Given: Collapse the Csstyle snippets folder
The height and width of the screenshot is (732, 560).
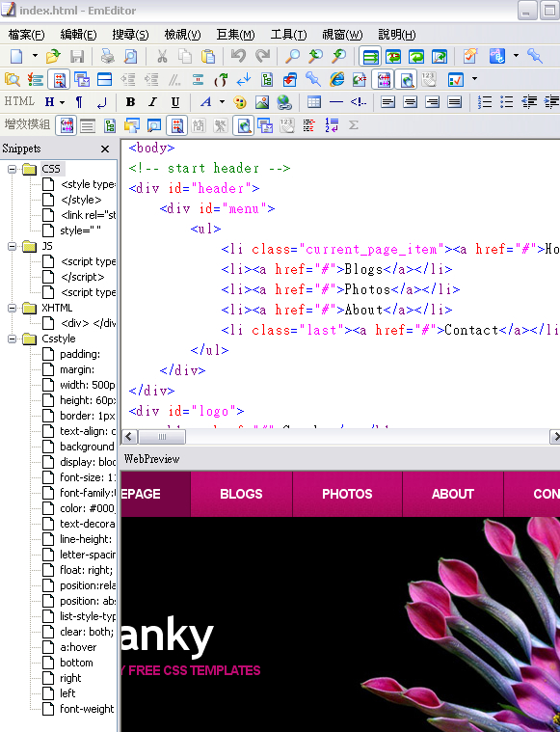Looking at the screenshot, I should [13, 339].
